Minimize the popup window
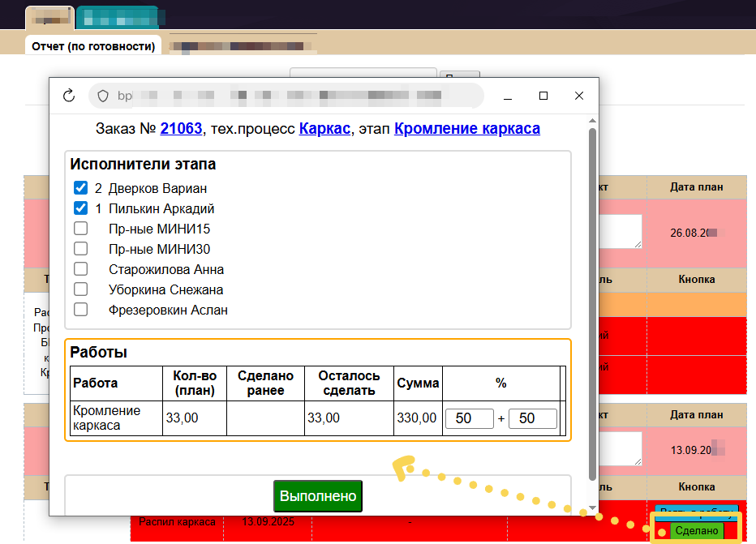 (x=507, y=96)
